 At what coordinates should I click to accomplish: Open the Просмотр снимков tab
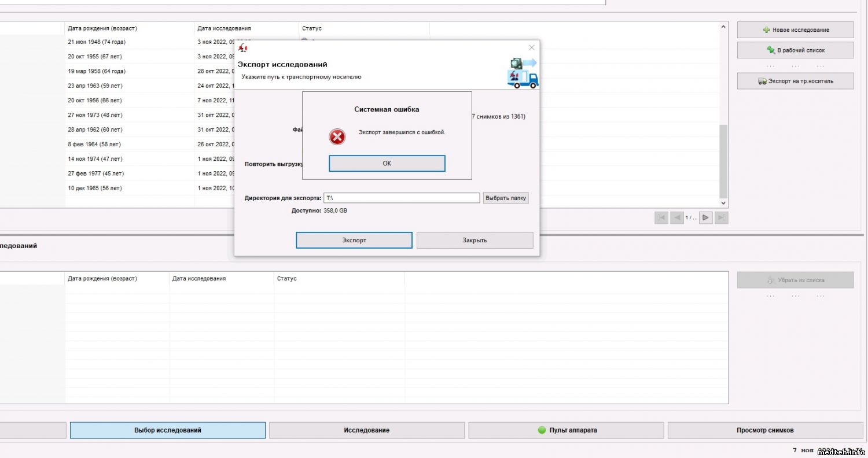pos(765,430)
